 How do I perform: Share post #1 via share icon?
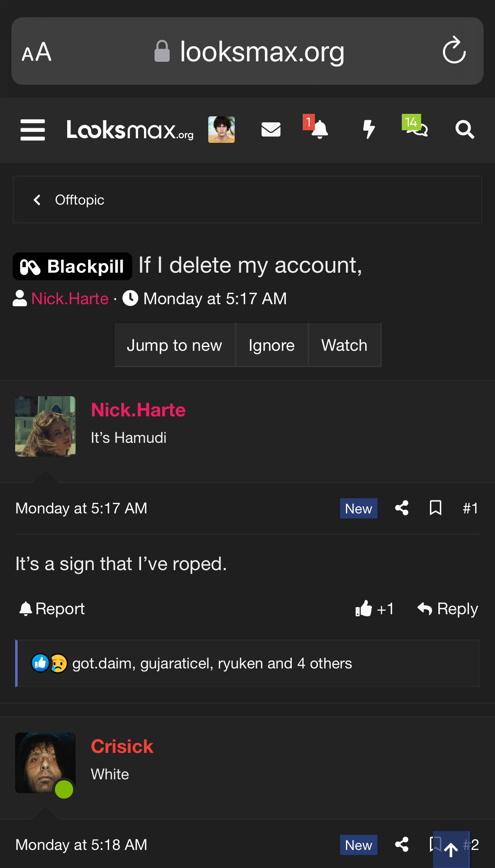402,508
